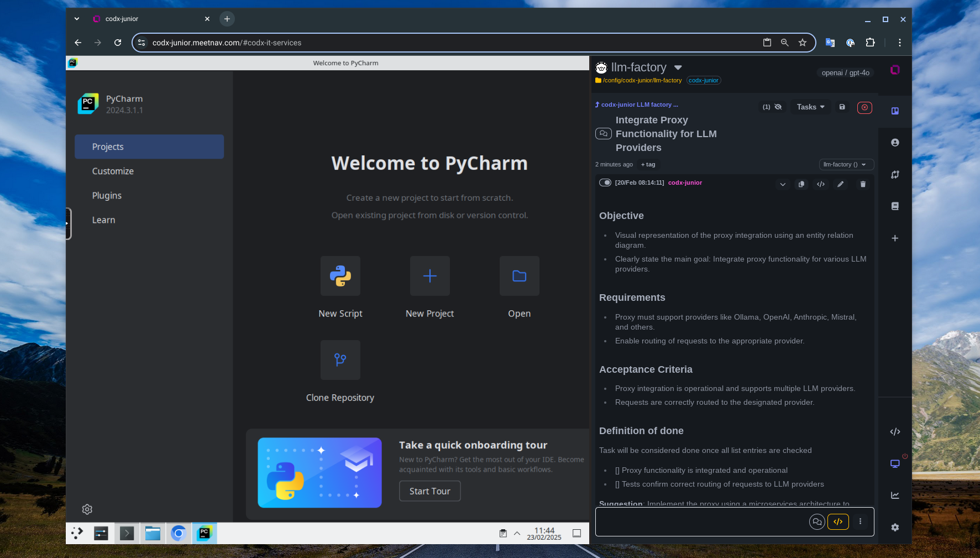The image size is (980, 558).
Task: Click the onboarding tour thumbnail image
Action: pyautogui.click(x=319, y=473)
